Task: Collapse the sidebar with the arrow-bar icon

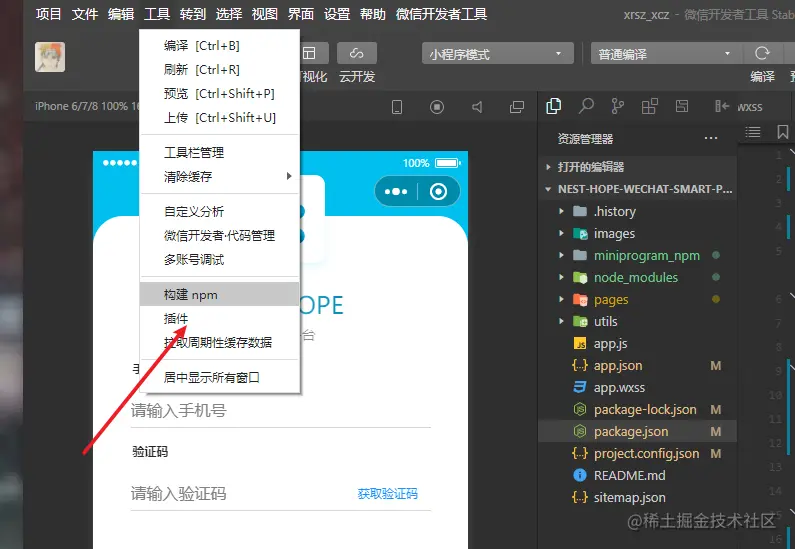Action: (722, 106)
